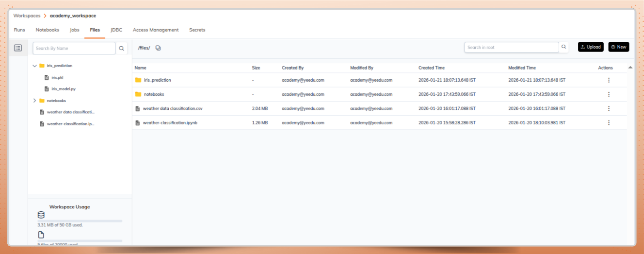Expand the notebooks folder in tree
Image resolution: width=644 pixels, height=254 pixels.
coord(34,101)
